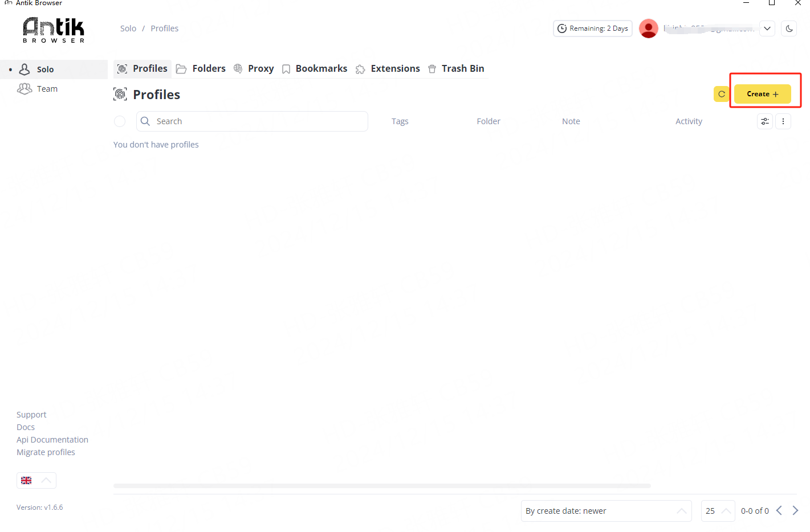
Task: Open the language selector dropdown
Action: coord(36,480)
